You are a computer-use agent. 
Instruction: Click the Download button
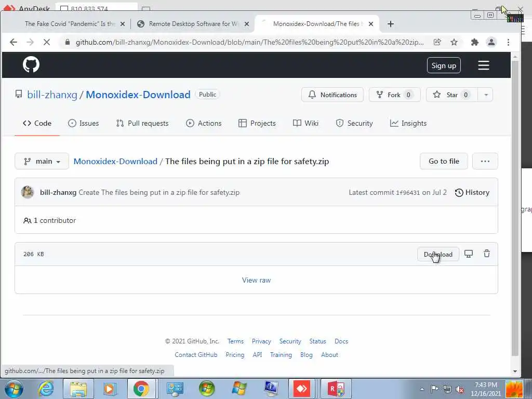point(438,254)
